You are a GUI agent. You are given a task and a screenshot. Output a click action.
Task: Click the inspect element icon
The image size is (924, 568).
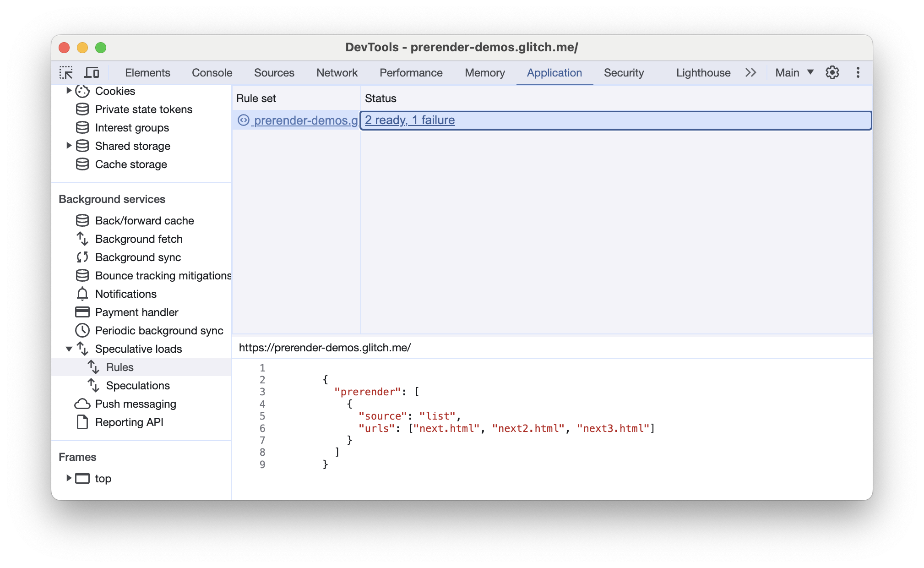tap(66, 73)
